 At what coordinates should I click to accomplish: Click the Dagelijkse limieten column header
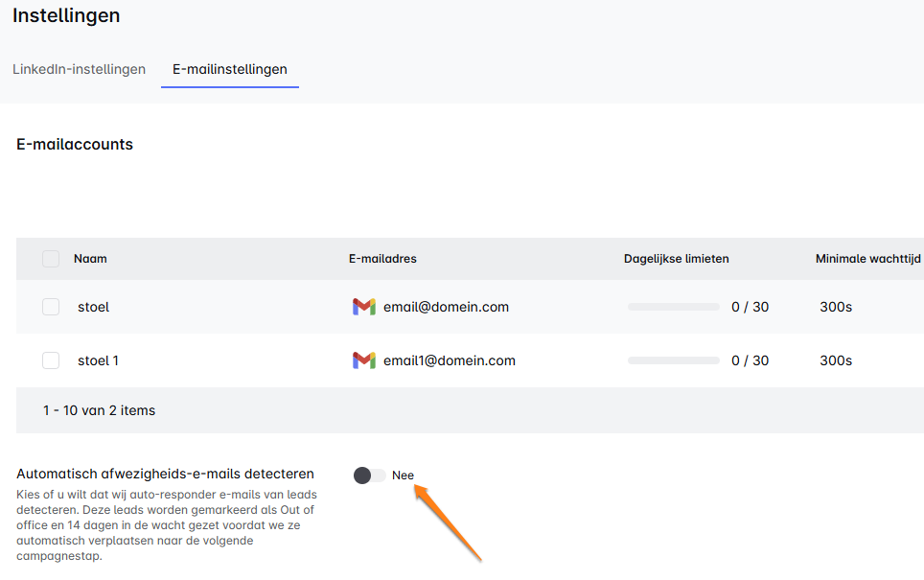click(x=676, y=259)
